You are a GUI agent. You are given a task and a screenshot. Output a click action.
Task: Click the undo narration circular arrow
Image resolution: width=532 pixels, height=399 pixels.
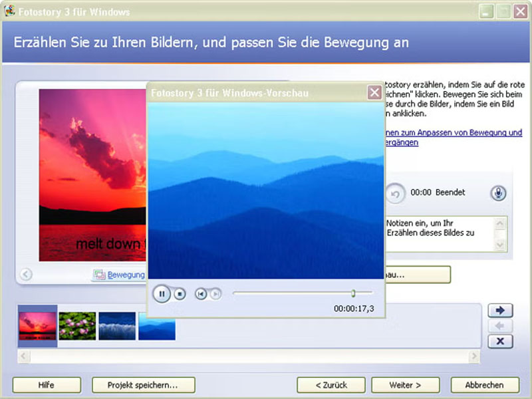tap(395, 194)
